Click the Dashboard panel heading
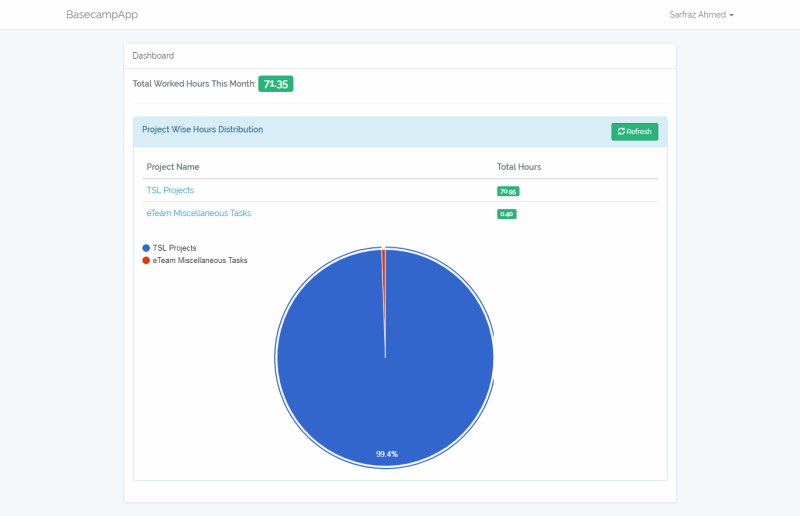This screenshot has height=516, width=800. coord(153,56)
